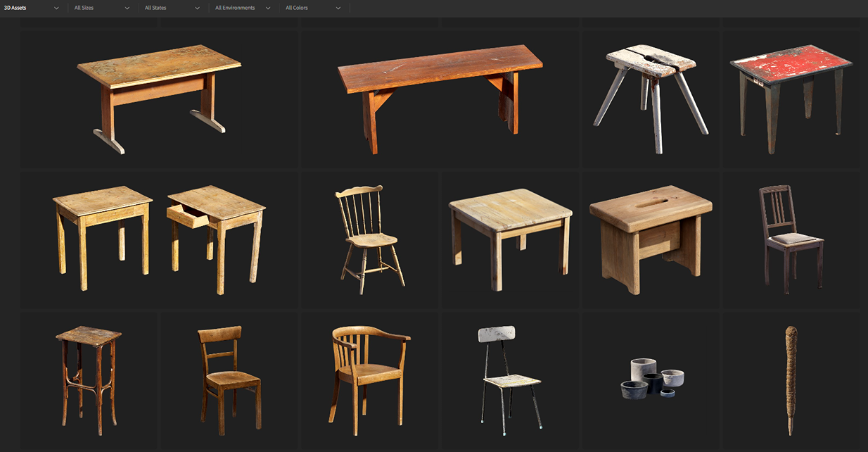Select the red-topped worn table asset
This screenshot has height=452, width=868.
(791, 97)
